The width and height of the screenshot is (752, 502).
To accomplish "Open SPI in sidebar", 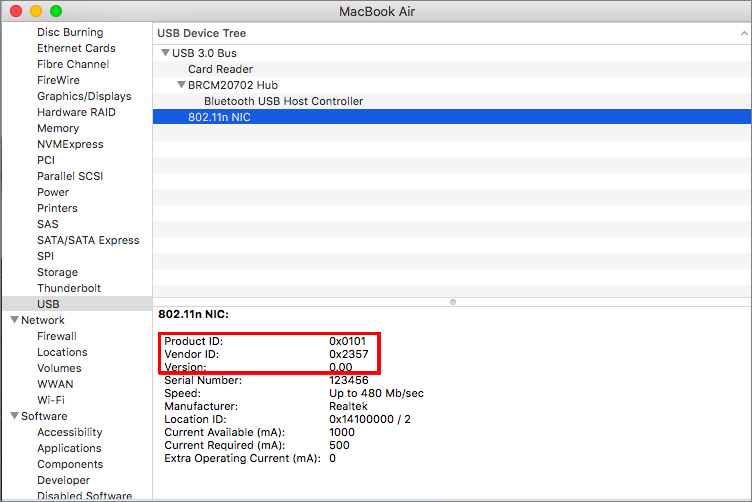I will pyautogui.click(x=46, y=256).
